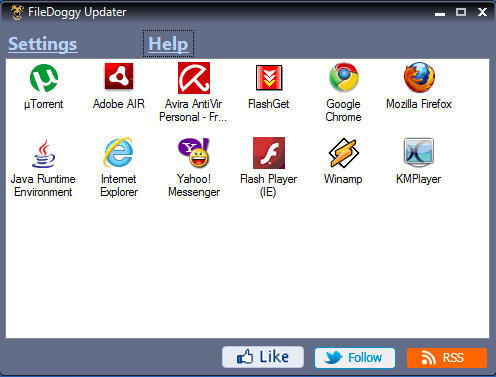Open the Settings link
The width and height of the screenshot is (496, 377).
[43, 44]
